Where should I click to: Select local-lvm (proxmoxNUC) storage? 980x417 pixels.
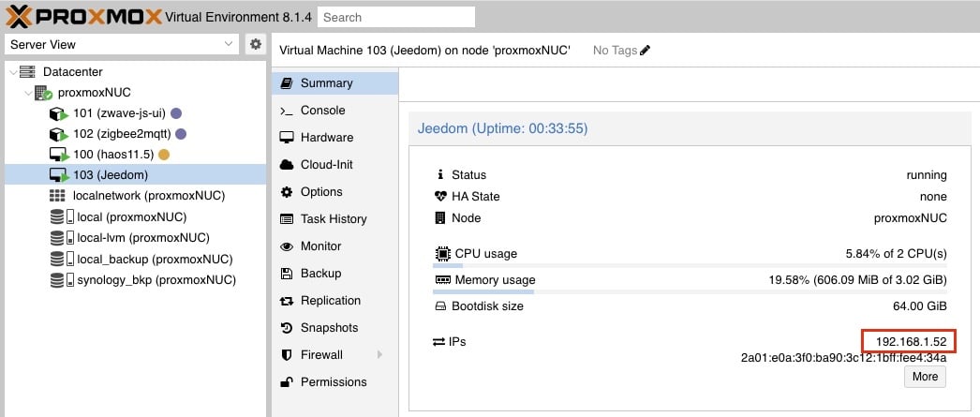(x=143, y=238)
